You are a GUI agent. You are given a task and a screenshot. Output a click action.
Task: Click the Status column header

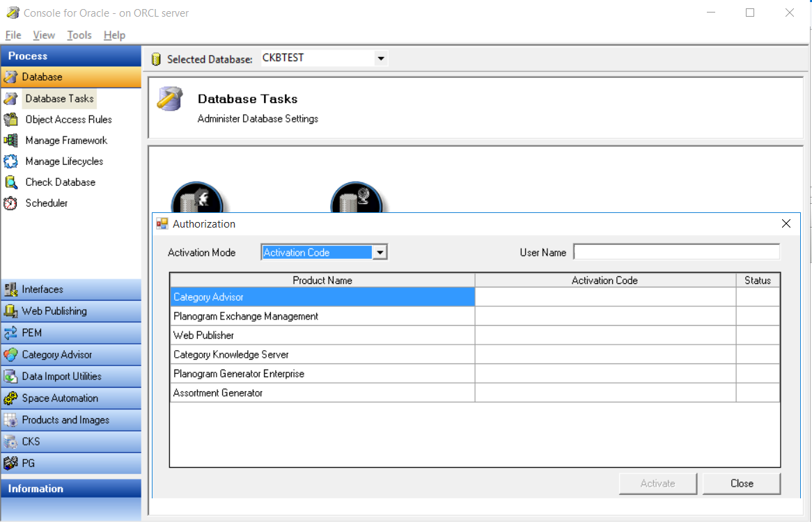coord(758,280)
